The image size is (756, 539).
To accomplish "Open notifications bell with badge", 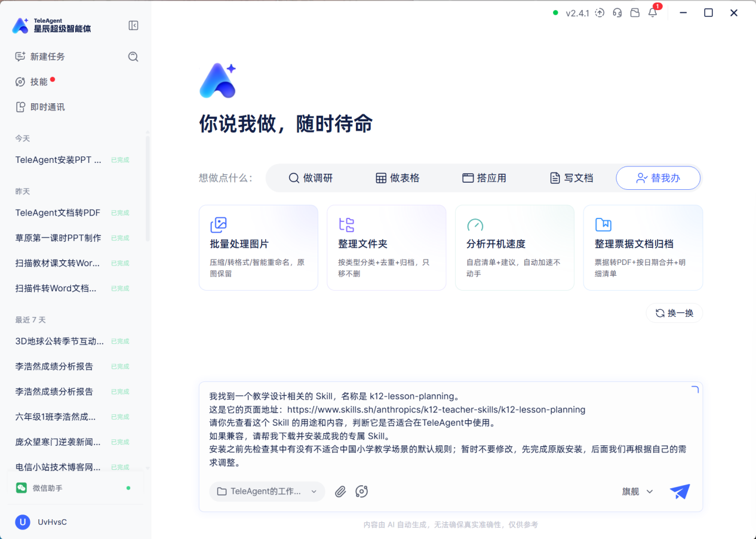I will pos(653,13).
